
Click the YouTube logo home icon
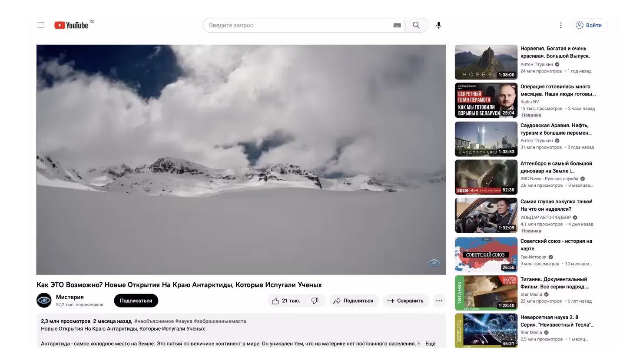[x=71, y=25]
